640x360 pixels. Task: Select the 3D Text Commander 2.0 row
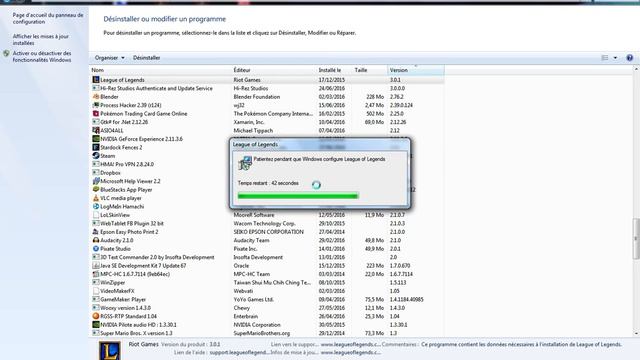[267, 257]
